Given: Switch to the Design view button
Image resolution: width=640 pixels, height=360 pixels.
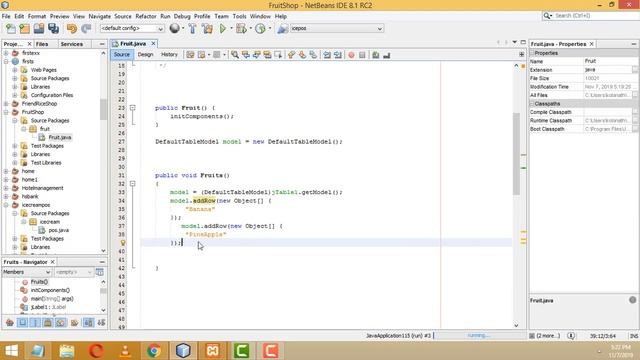Looking at the screenshot, I should (x=145, y=54).
